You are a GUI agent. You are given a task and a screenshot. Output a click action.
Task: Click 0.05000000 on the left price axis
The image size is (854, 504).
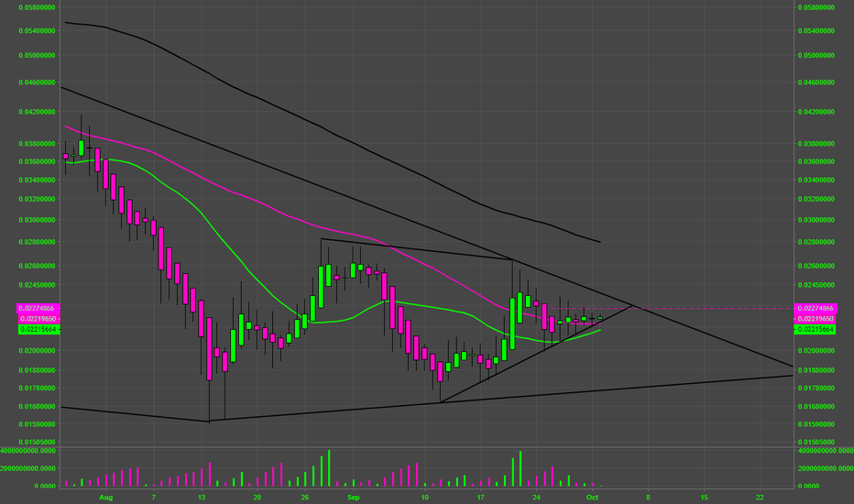click(37, 55)
